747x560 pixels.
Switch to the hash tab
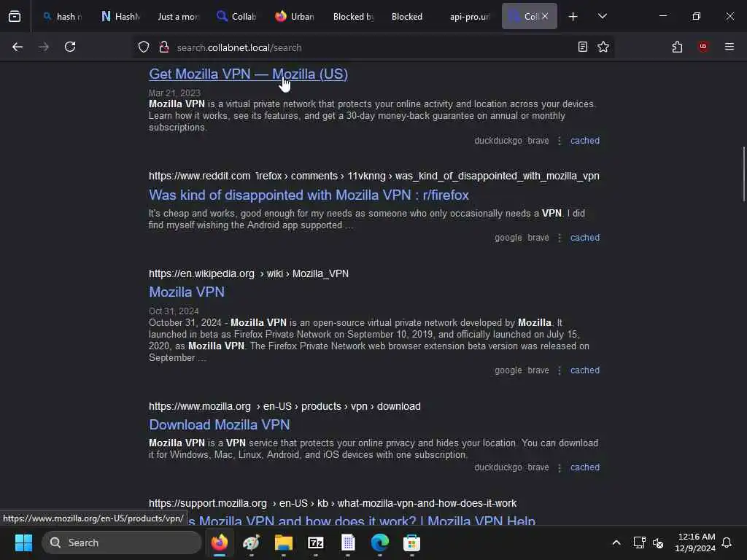pos(63,17)
